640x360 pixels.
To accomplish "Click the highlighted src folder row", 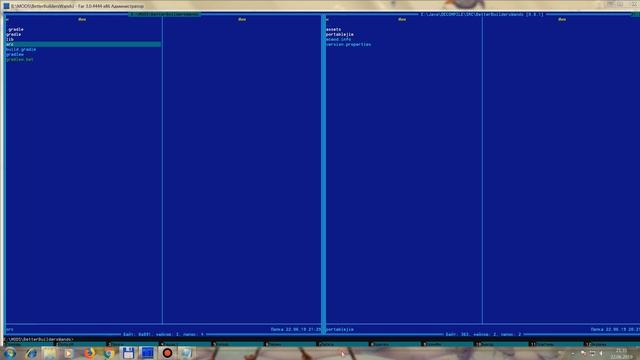I will (83, 44).
